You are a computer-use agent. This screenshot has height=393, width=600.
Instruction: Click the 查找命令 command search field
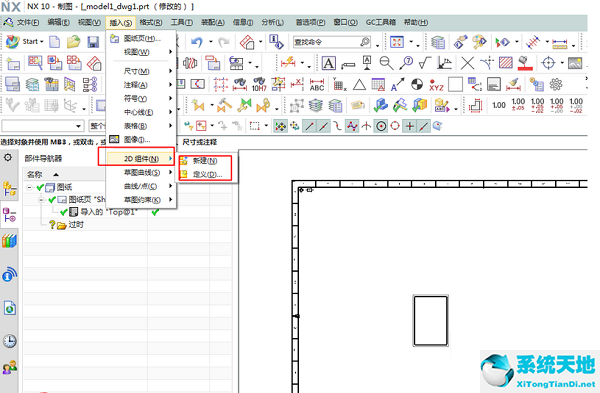coord(331,42)
